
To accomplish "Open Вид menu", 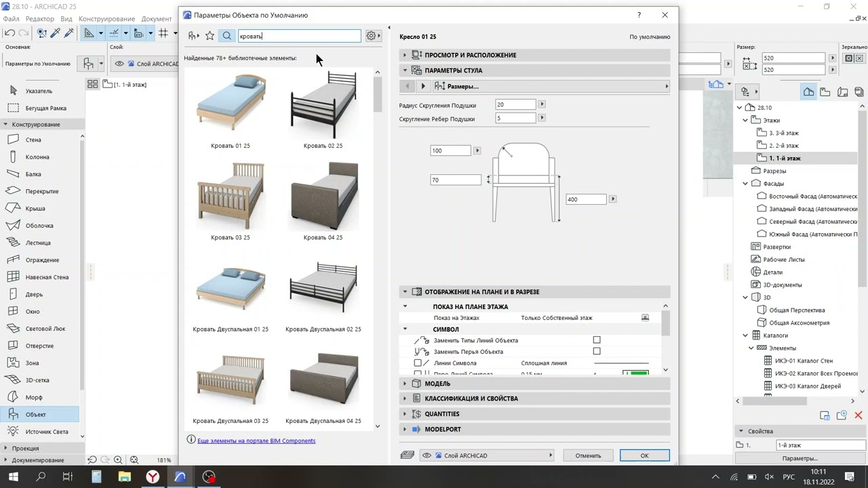I will coord(66,19).
